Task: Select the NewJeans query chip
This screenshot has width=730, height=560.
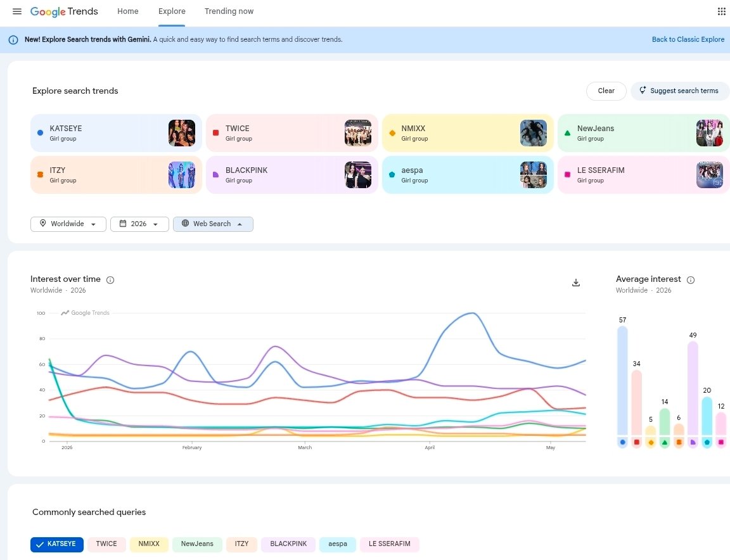Action: [x=198, y=544]
